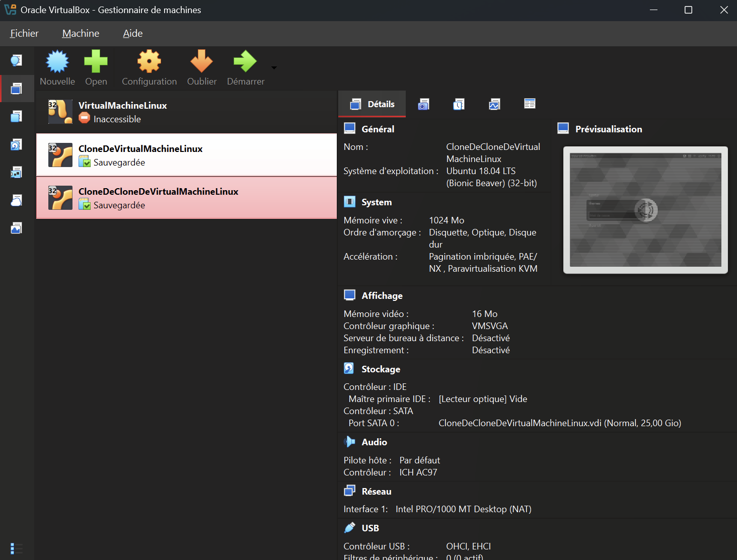Image resolution: width=737 pixels, height=560 pixels.
Task: Click the Réseau network icon
Action: click(349, 491)
